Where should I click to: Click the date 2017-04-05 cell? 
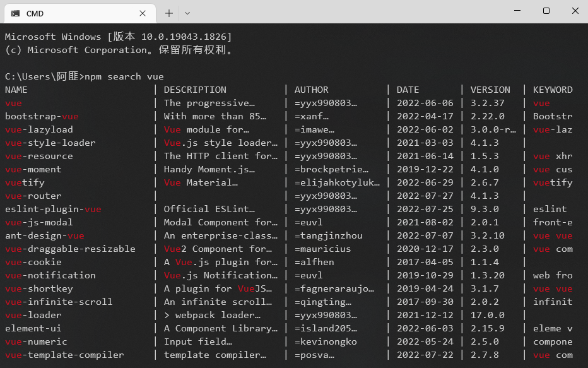click(425, 262)
